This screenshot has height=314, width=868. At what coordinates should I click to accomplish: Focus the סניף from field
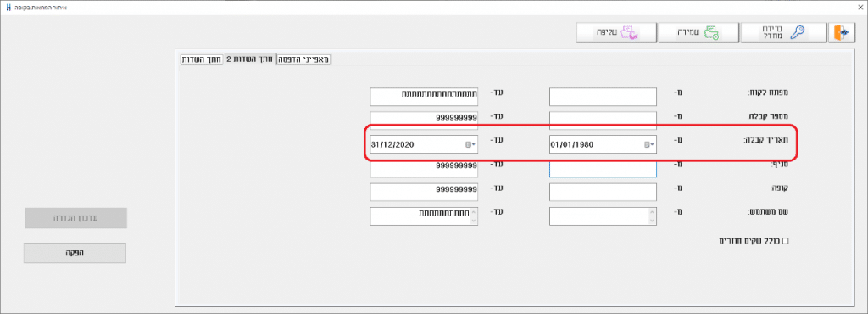click(603, 168)
